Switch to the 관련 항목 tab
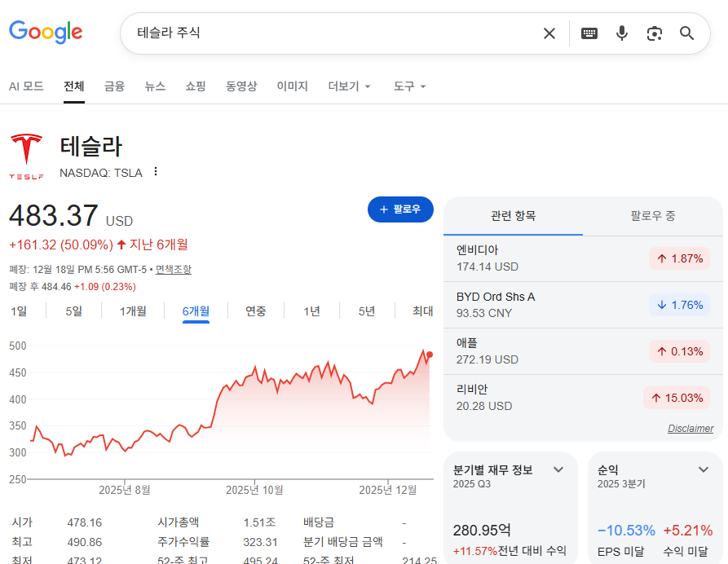This screenshot has height=564, width=728. (x=513, y=216)
